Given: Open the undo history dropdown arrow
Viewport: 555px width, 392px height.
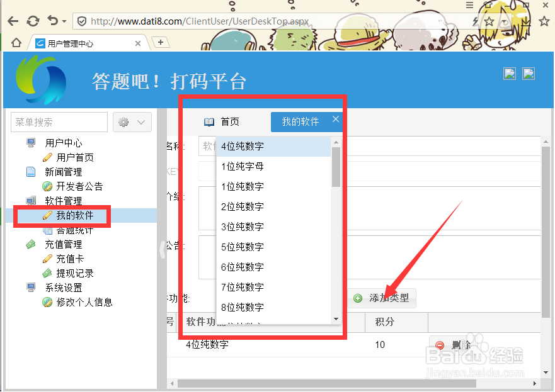Looking at the screenshot, I should pyautogui.click(x=64, y=21).
